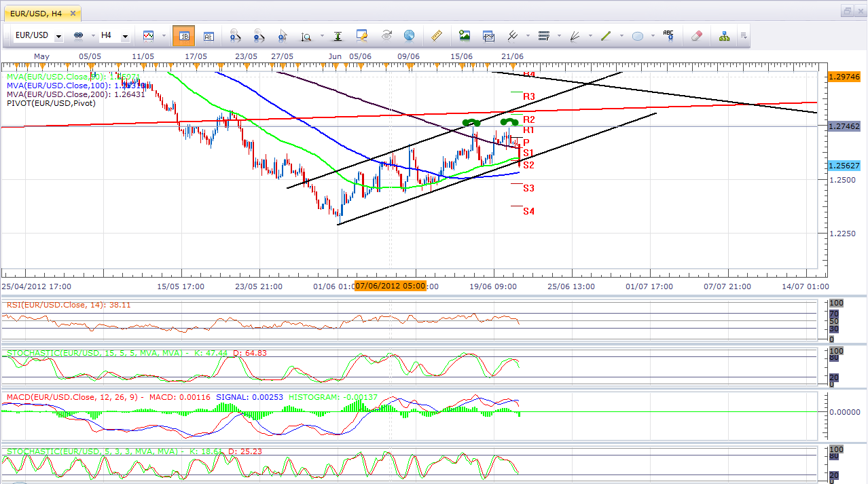Click the green hierarchy tree icon
The height and width of the screenshot is (484, 868).
tap(724, 35)
